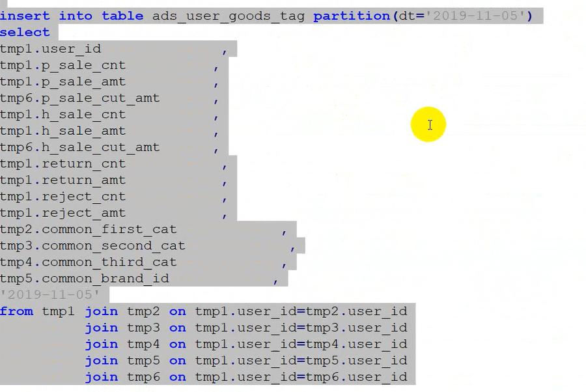The height and width of the screenshot is (392, 586).
Task: Click the tmp6.h_sale_cut_amt column
Action: coord(79,147)
